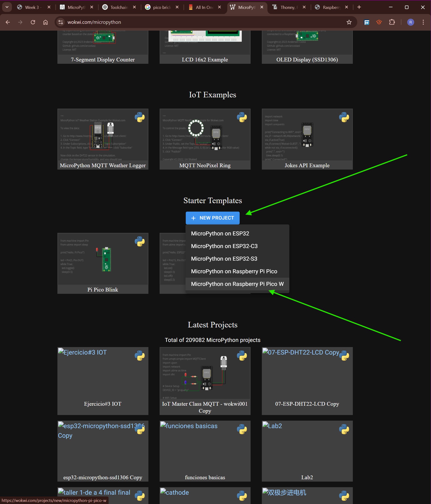Switch to the Thonny tab

[289, 7]
